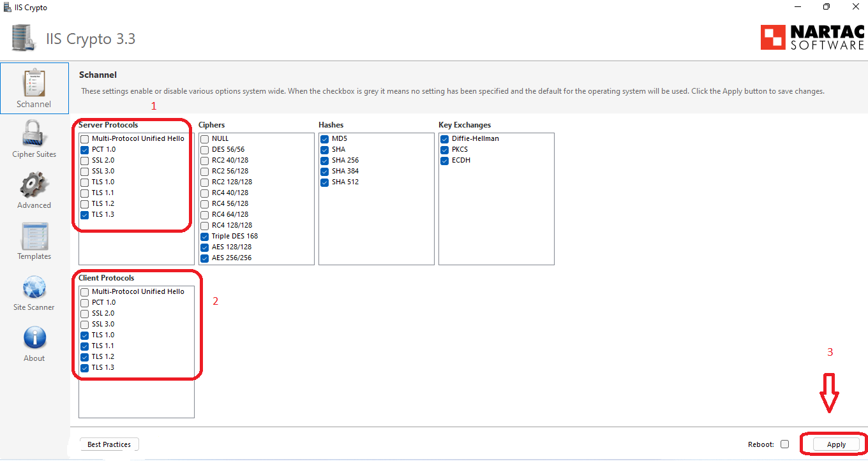
Task: Click the Ciphers heading
Action: [x=212, y=125]
